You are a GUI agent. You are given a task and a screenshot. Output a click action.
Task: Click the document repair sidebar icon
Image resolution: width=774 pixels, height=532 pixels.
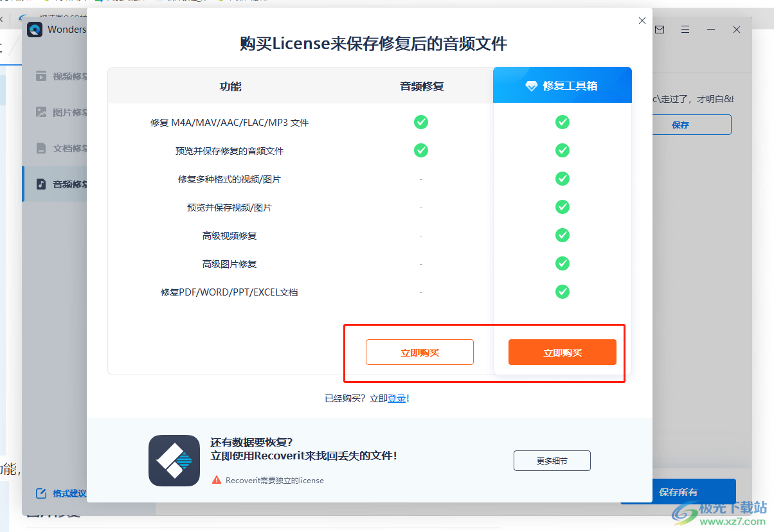41,148
